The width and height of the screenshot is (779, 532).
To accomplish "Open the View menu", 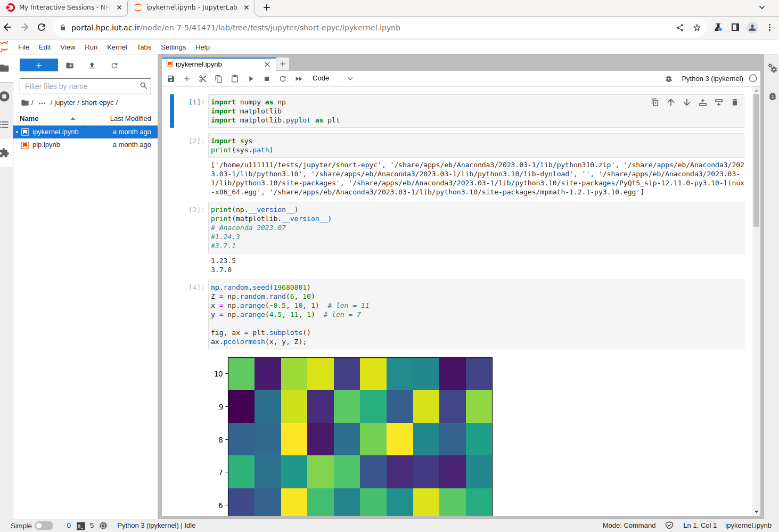I will [68, 47].
